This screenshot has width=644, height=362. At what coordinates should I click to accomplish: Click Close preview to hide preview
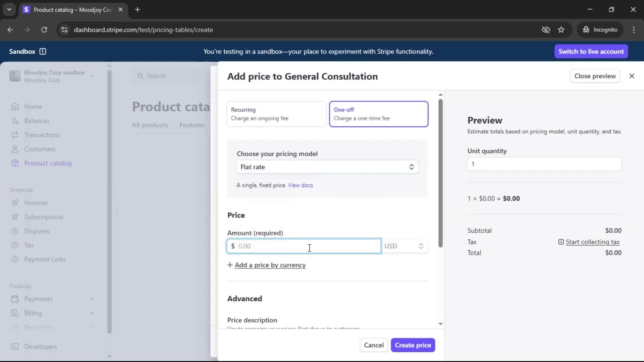(x=595, y=76)
